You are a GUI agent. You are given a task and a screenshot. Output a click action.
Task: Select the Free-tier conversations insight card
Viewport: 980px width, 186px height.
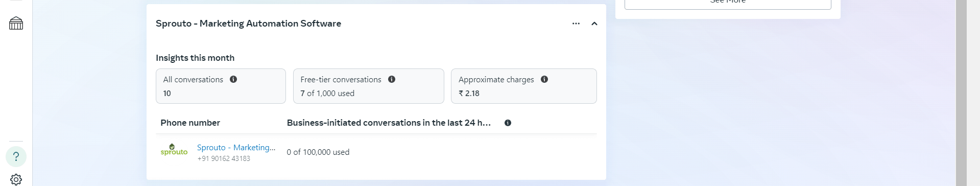click(369, 86)
